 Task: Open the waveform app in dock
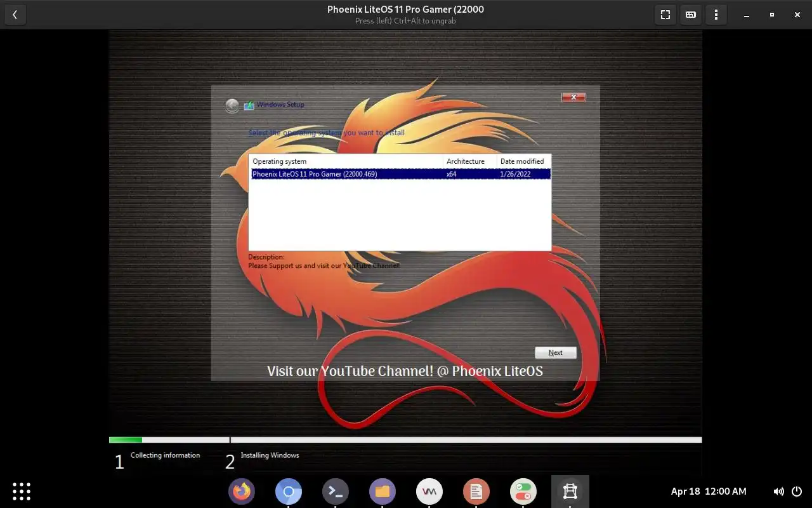(429, 491)
